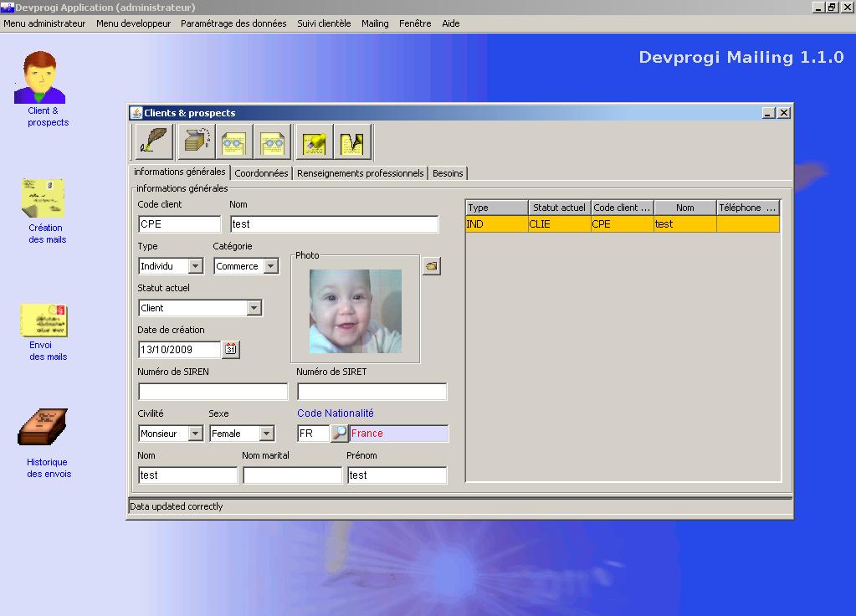Open the Client & prospects sidebar shortcut
The image size is (856, 616).
pos(40,89)
